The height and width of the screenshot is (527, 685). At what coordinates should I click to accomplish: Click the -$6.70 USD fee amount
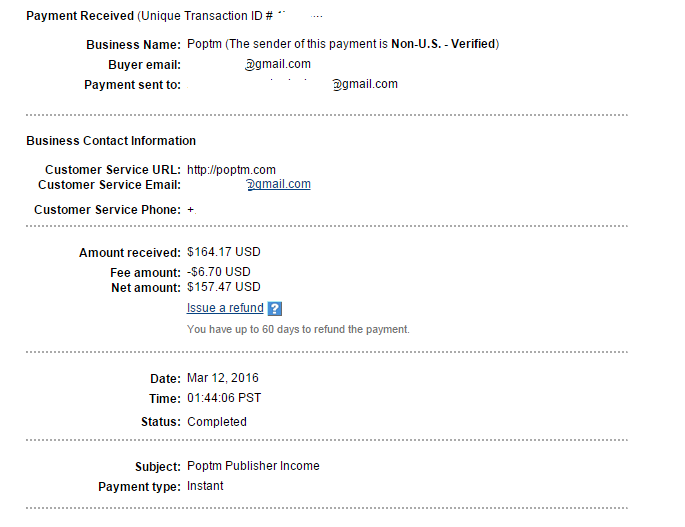219,272
